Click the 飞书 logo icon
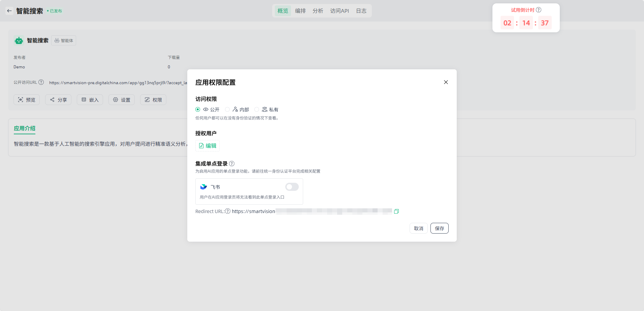Image resolution: width=644 pixels, height=311 pixels. 203,187
